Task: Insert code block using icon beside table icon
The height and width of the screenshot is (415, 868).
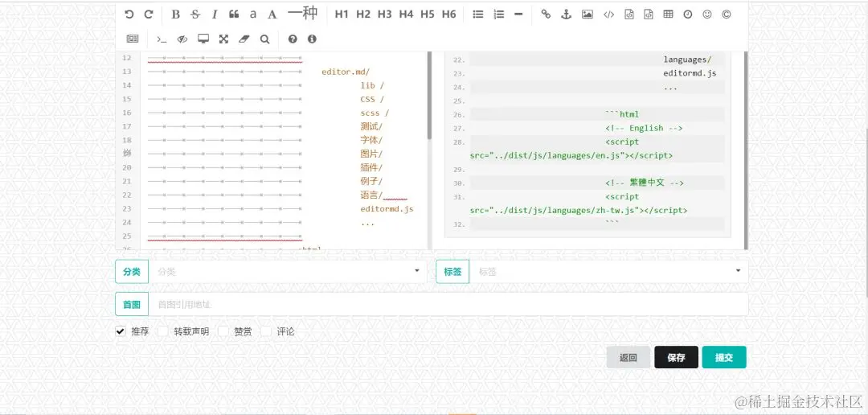Action: [x=649, y=14]
